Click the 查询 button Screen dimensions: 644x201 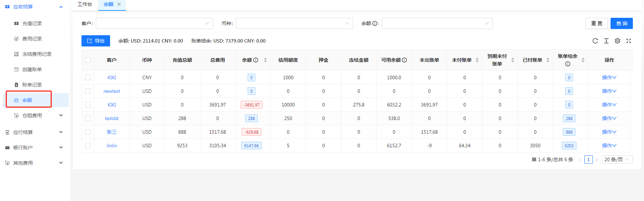click(x=621, y=23)
